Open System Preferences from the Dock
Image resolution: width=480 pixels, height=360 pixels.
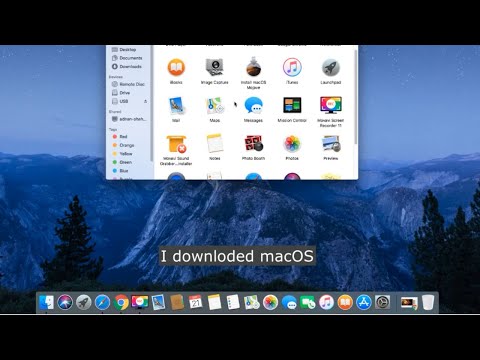coord(382,303)
